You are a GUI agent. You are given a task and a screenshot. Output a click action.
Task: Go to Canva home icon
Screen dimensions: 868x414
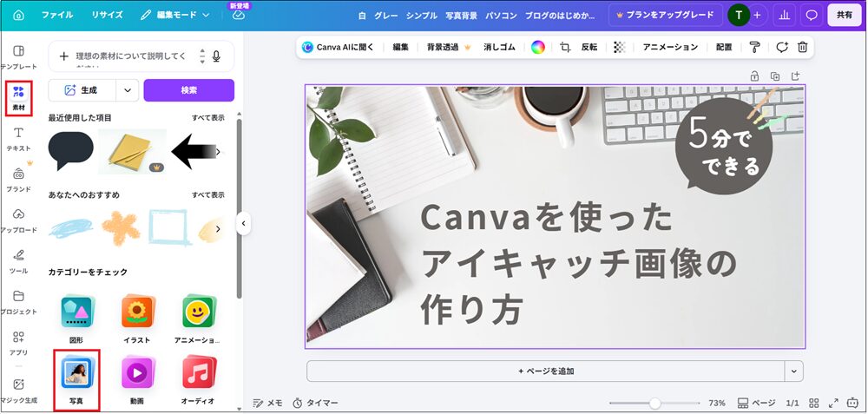(18, 15)
